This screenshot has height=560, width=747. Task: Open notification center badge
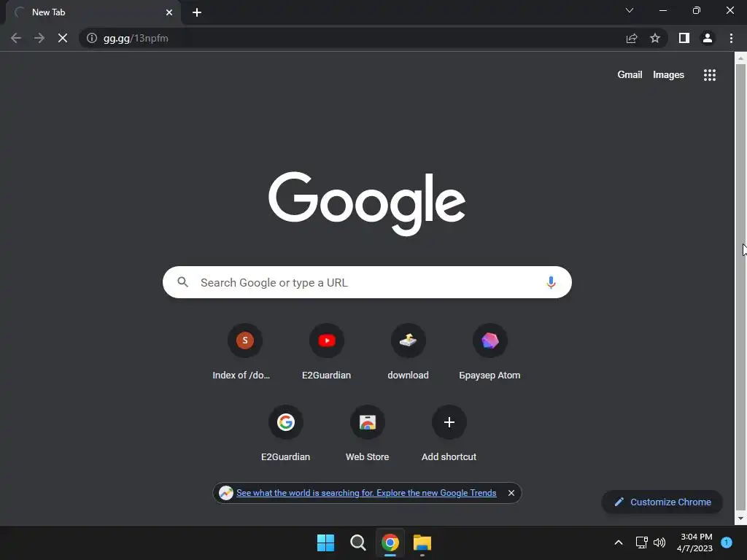coord(727,542)
